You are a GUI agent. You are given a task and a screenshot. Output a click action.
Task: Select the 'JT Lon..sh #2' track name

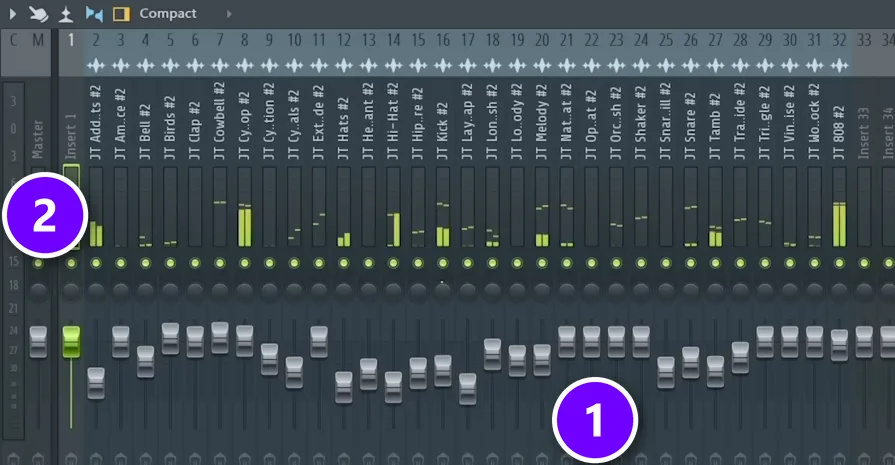point(493,122)
